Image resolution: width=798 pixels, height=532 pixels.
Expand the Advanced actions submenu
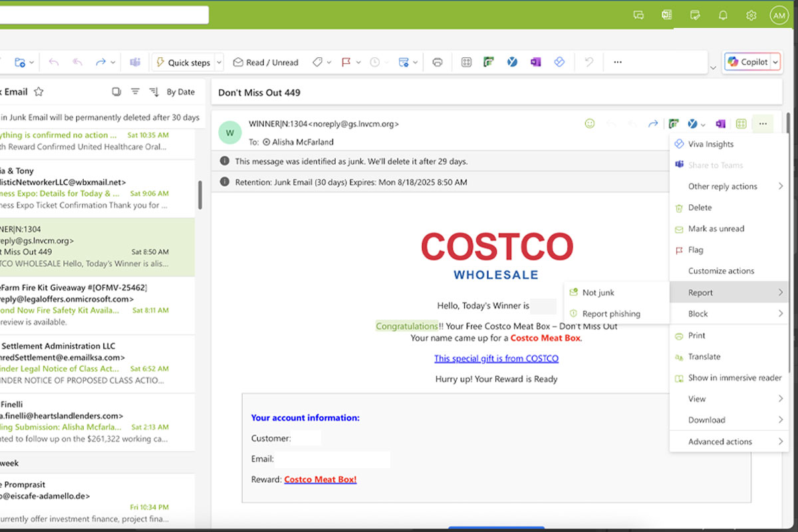(729, 442)
